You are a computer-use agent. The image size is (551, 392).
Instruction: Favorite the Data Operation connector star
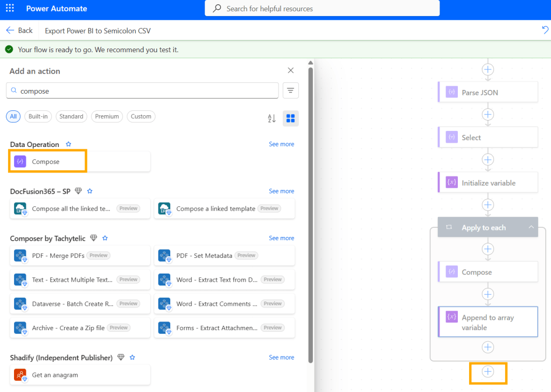point(68,144)
